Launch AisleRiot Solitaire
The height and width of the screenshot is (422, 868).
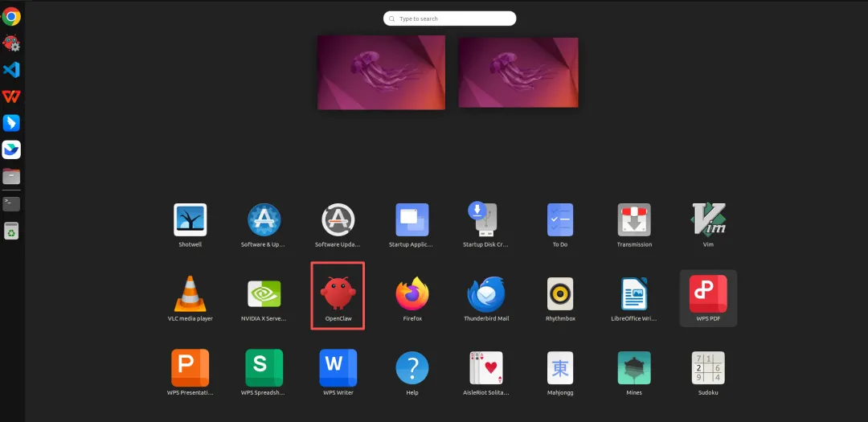tap(486, 367)
